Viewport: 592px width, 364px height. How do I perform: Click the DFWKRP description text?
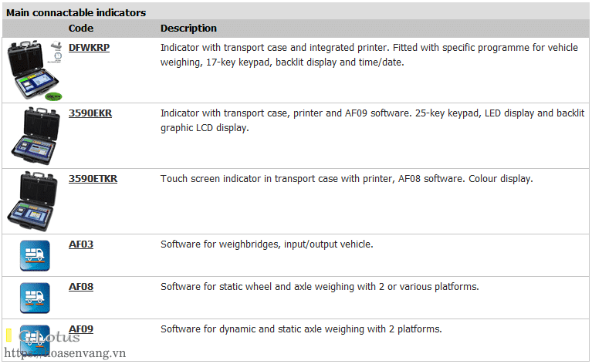click(369, 55)
